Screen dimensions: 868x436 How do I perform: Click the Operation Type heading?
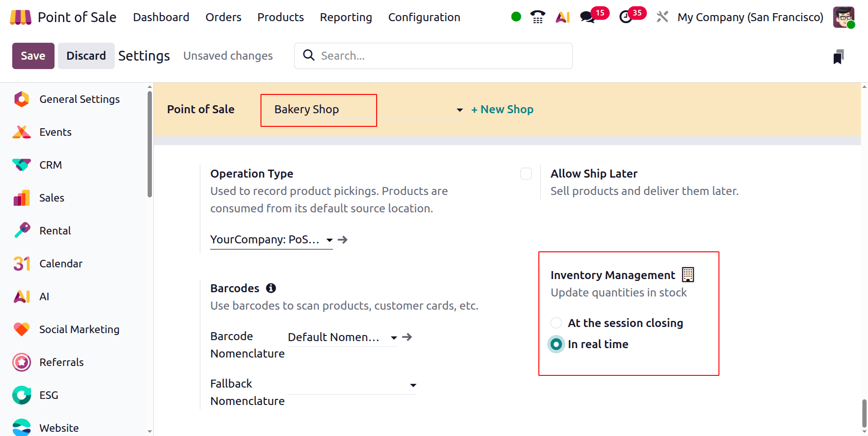click(252, 174)
